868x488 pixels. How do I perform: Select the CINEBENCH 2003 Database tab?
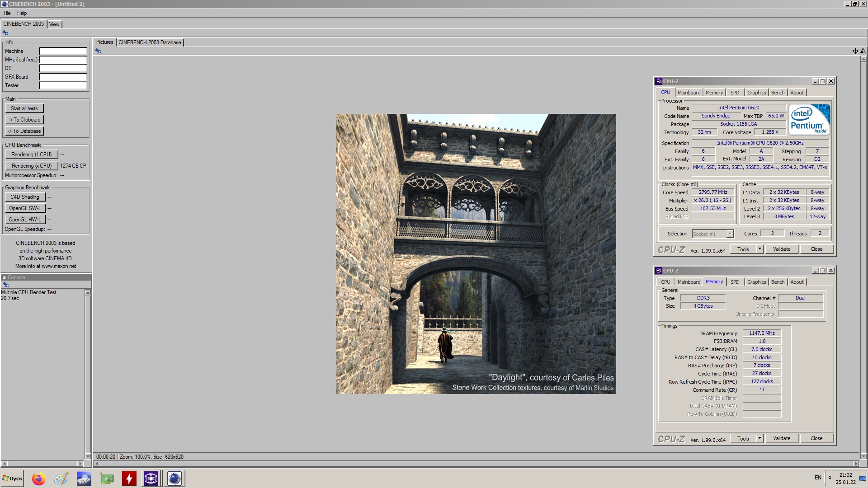point(150,42)
